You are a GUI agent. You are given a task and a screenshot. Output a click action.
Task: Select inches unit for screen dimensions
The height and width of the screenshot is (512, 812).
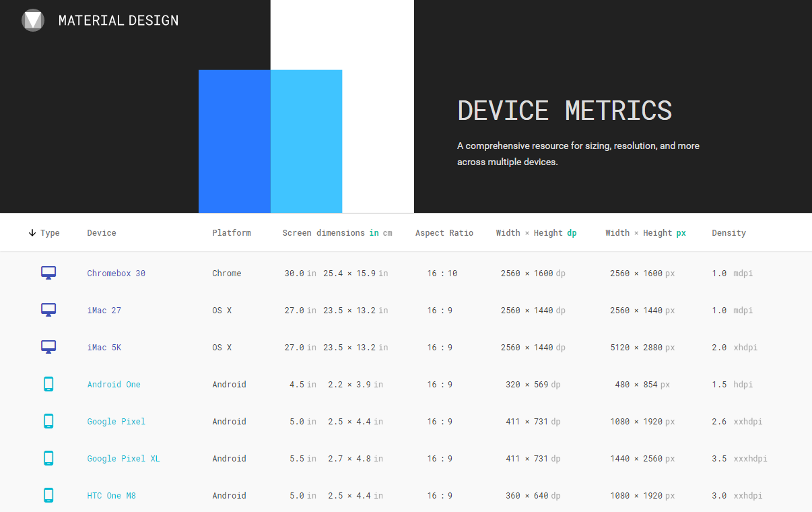374,233
